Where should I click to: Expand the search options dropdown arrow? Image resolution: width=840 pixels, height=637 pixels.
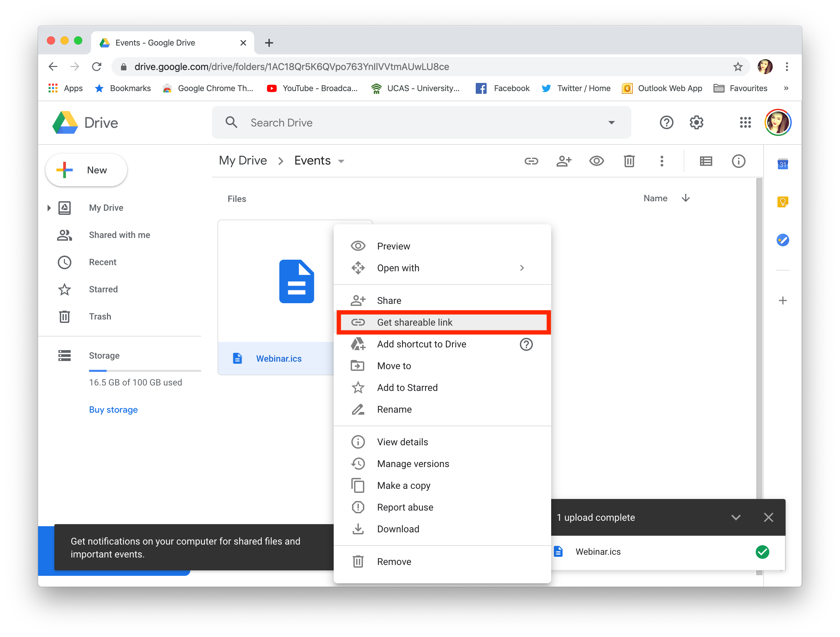[611, 122]
